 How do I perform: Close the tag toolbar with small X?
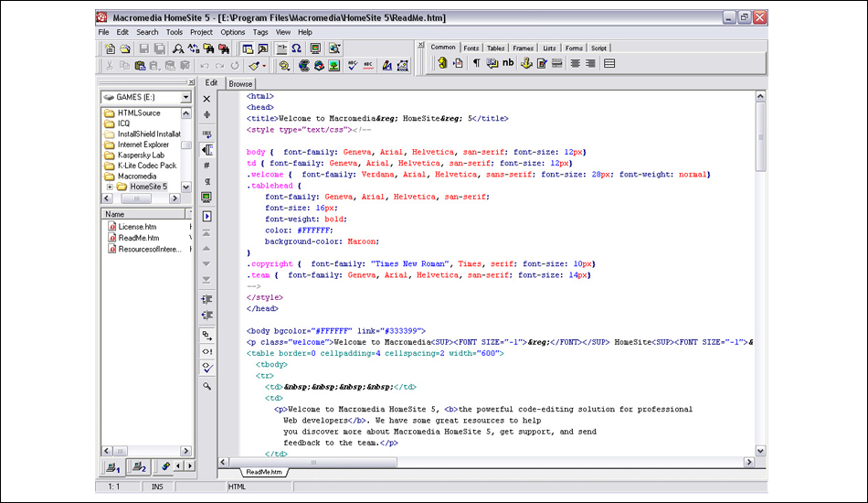pos(420,45)
